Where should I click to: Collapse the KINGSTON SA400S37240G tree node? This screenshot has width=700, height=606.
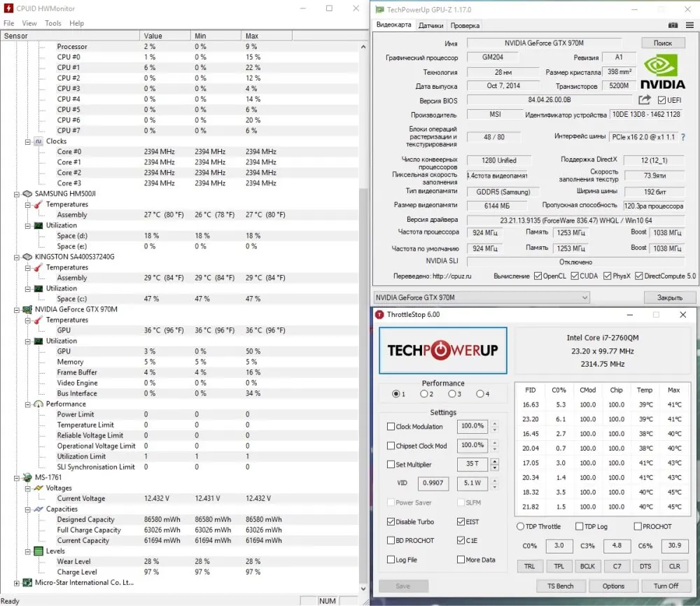click(x=17, y=258)
